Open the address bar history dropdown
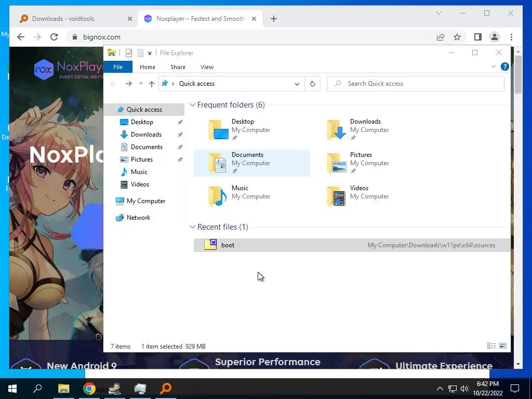 297,84
